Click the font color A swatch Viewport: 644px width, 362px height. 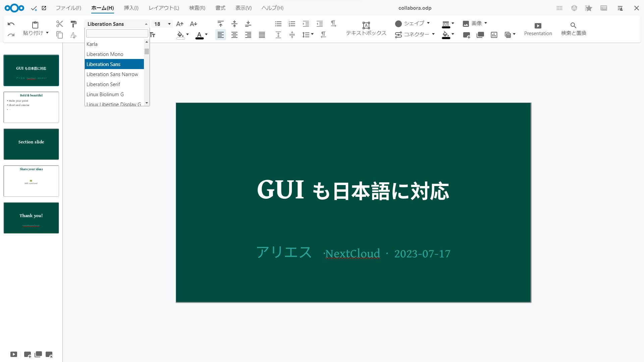point(199,35)
